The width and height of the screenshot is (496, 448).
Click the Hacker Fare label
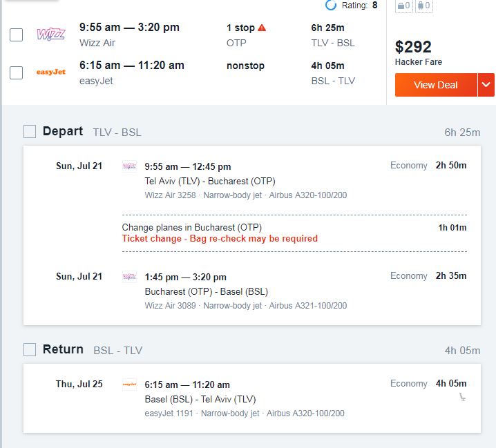[419, 62]
